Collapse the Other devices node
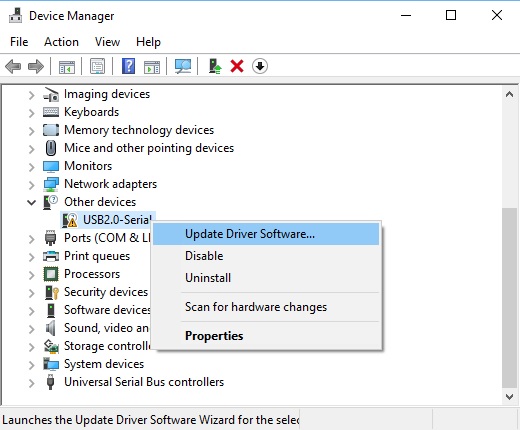 31,202
